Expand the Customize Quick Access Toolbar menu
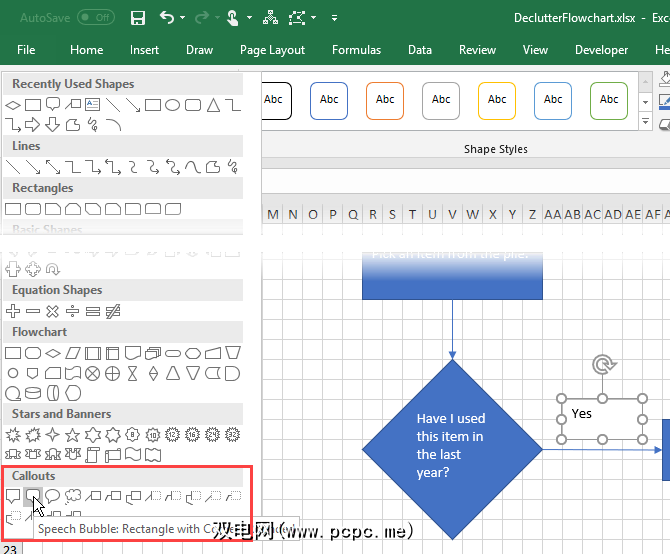The width and height of the screenshot is (670, 554). click(x=334, y=18)
